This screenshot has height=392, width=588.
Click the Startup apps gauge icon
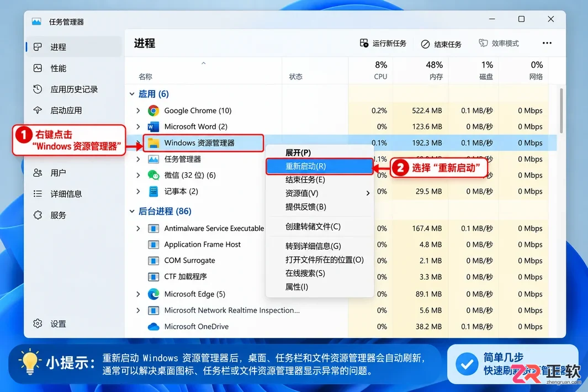[38, 110]
